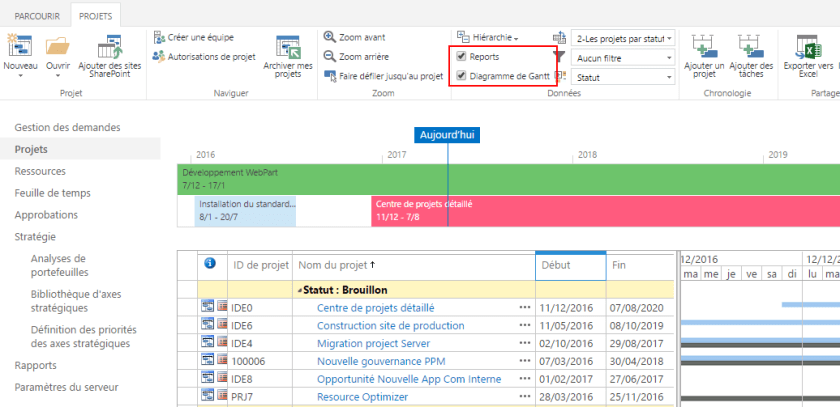Uncheck the Reports checkbox
This screenshot has height=407, width=840.
[461, 57]
